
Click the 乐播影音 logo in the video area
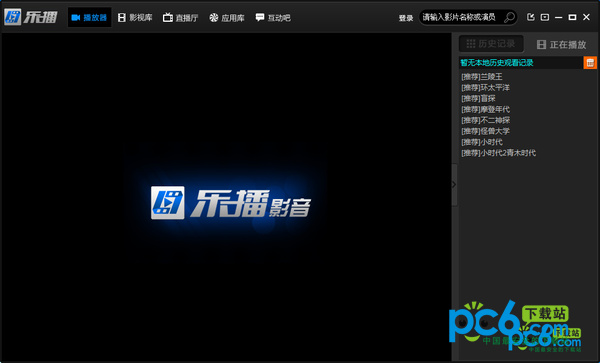click(231, 203)
